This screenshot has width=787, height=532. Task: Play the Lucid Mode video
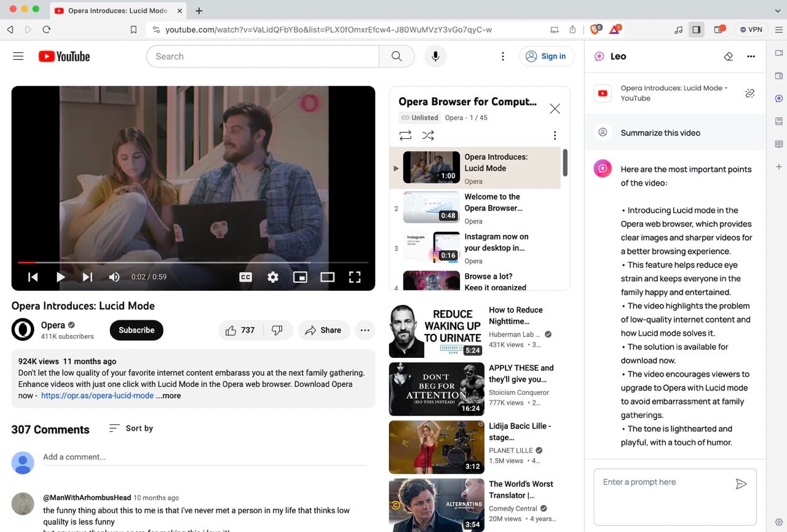pyautogui.click(x=60, y=277)
